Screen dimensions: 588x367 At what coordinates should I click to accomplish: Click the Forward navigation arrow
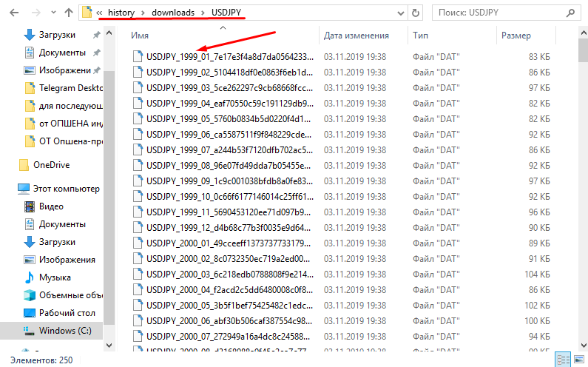pos(36,13)
